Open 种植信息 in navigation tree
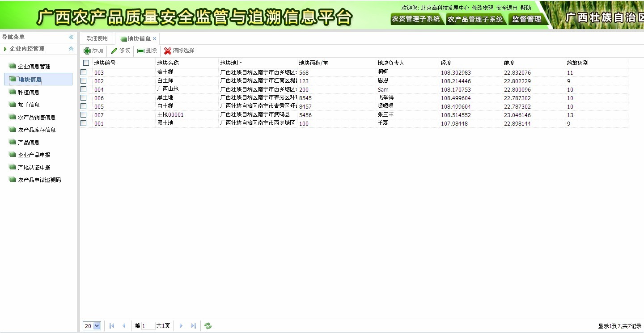 (29, 93)
